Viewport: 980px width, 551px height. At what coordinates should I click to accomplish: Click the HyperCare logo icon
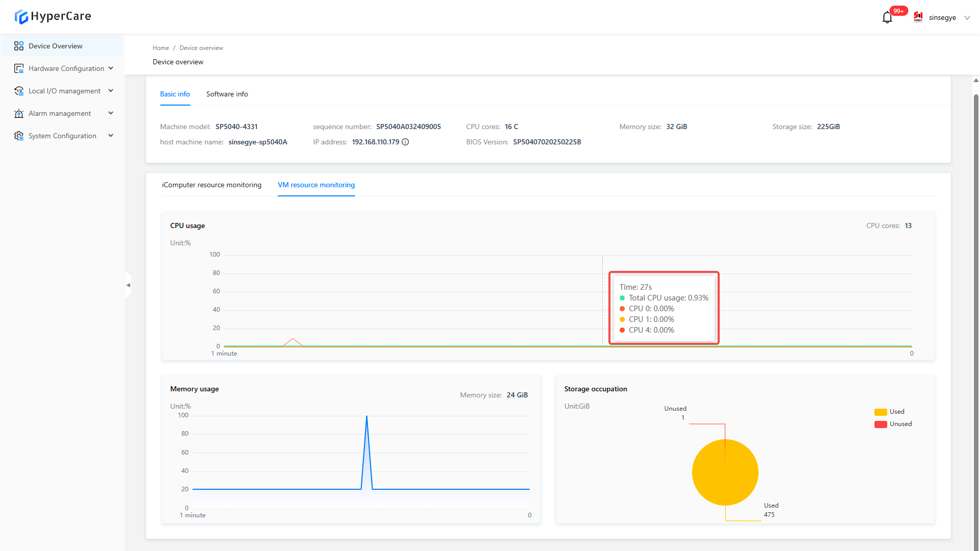click(x=21, y=17)
